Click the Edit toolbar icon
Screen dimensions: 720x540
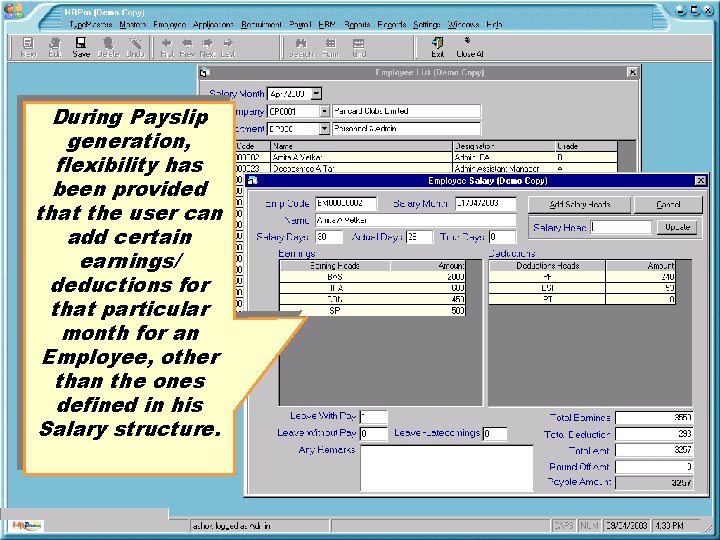(x=55, y=47)
